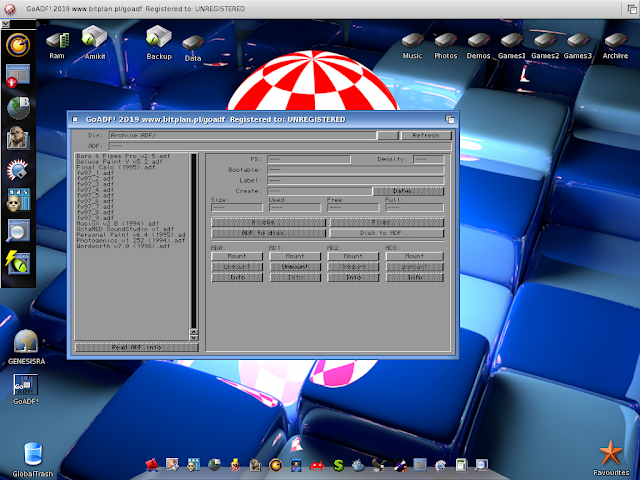Click the Disk to ADF... button
Image resolution: width=640 pixels, height=480 pixels.
click(386, 233)
